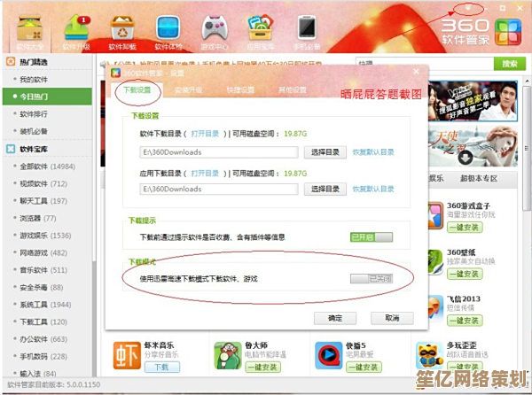This screenshot has width=532, height=395.
Task: Select 今日热门 in sidebar
Action: point(47,97)
